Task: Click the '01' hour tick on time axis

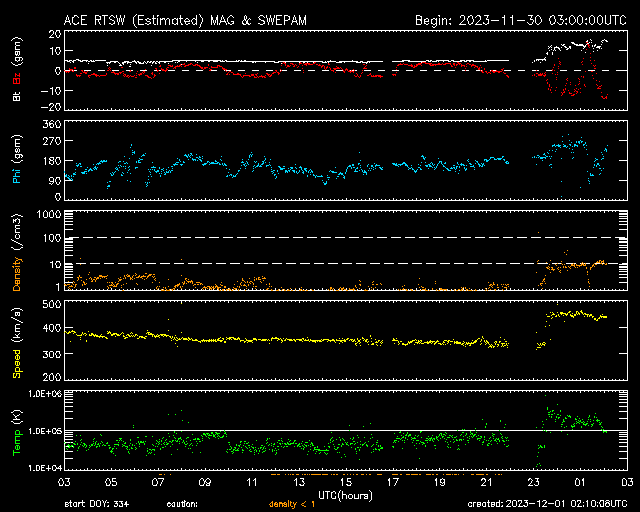Action: click(580, 483)
